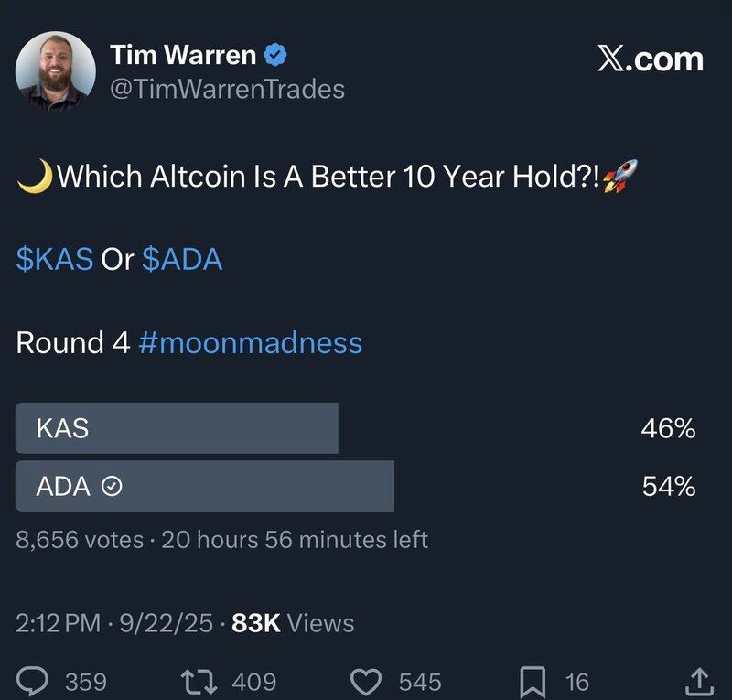732x700 pixels.
Task: Click the ADA selected checkmark circle
Action: coord(112,486)
